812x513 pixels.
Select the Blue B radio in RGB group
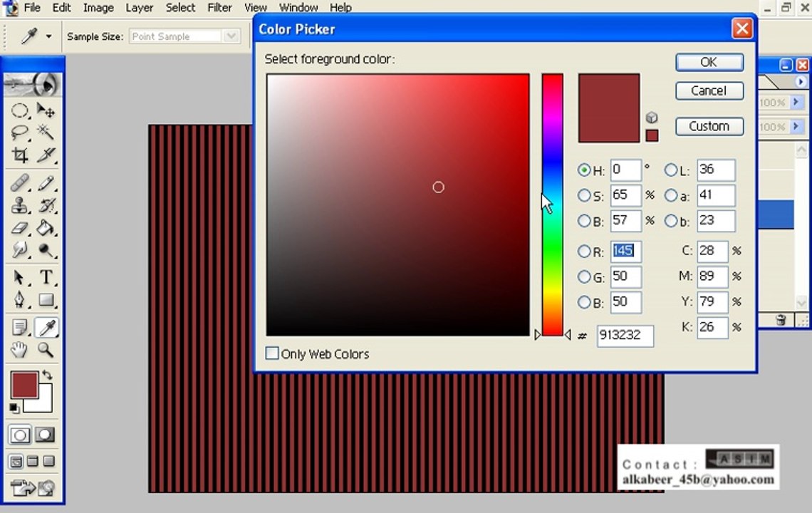point(584,302)
